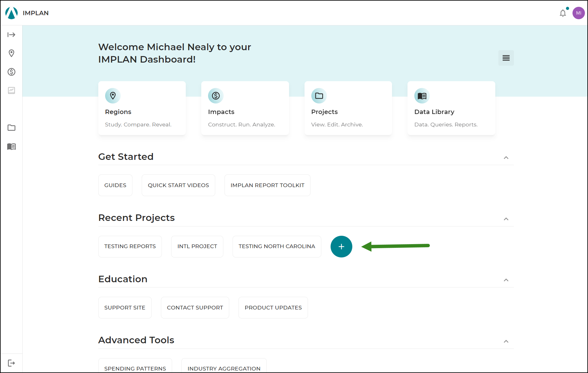Open the Impacts card title
Image resolution: width=588 pixels, height=373 pixels.
tap(221, 112)
